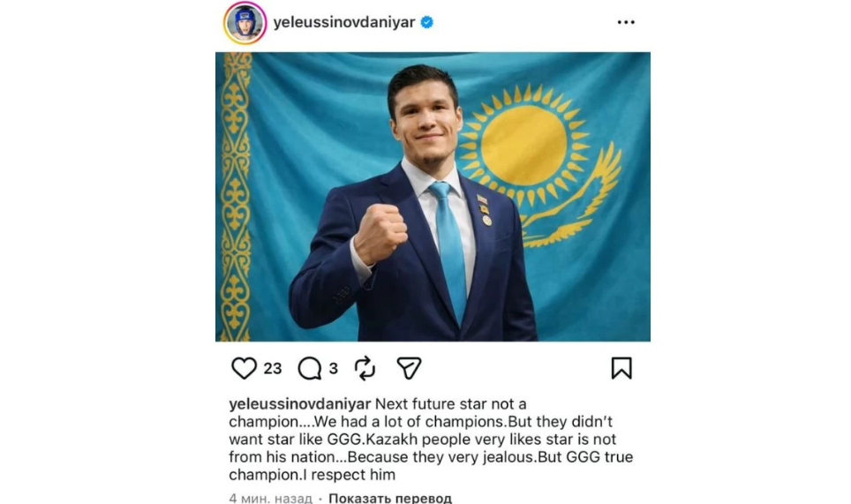Click the blue verified badge
Viewport: 851px width, 504px height.
point(427,22)
